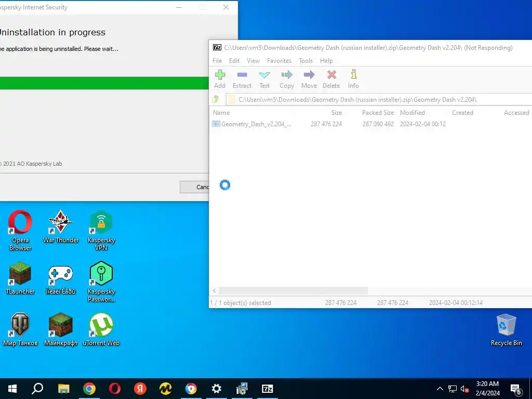Switch to 7-Zip in the taskbar

(x=268, y=389)
